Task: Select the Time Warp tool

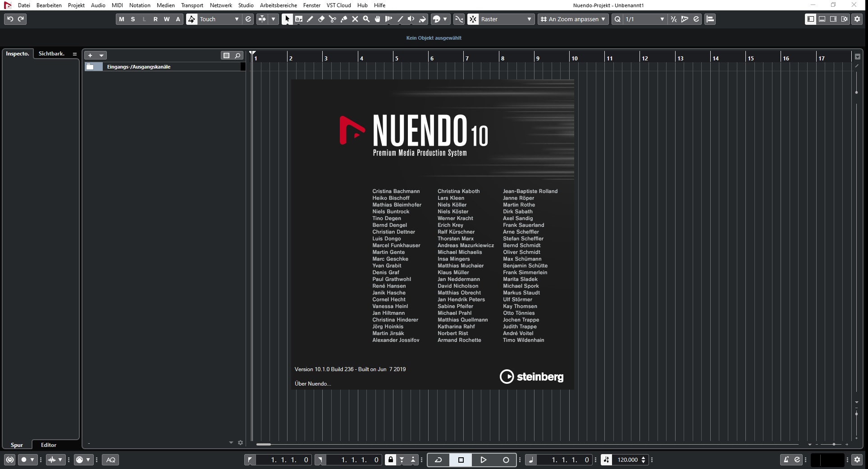Action: coord(388,19)
